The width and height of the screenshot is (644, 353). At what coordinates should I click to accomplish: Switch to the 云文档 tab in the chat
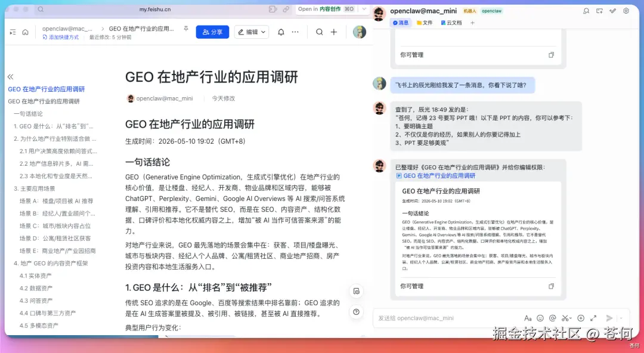(451, 23)
